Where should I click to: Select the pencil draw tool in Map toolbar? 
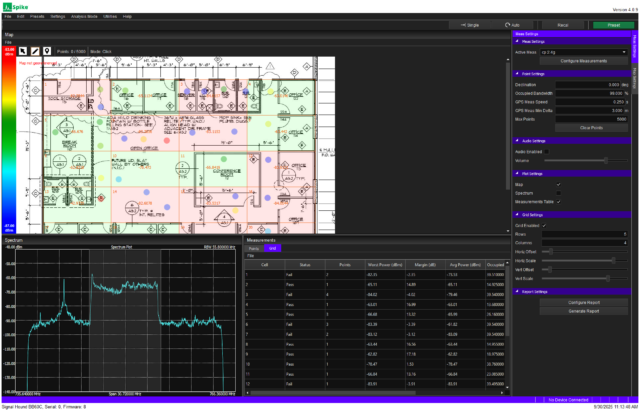point(35,51)
